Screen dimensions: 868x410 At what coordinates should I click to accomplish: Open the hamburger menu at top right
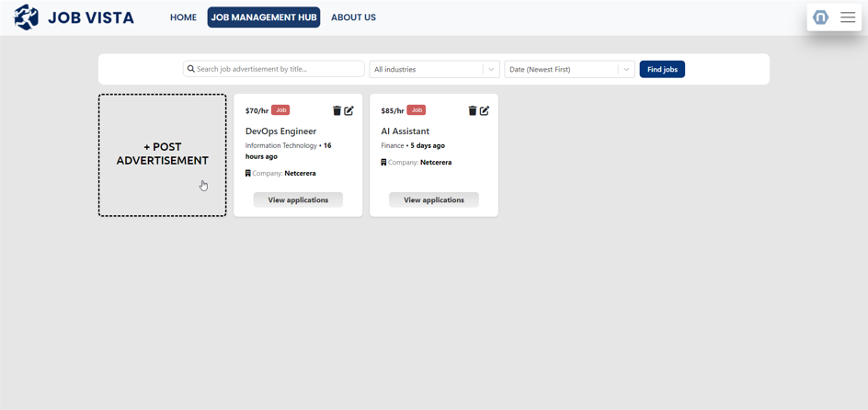(x=848, y=17)
